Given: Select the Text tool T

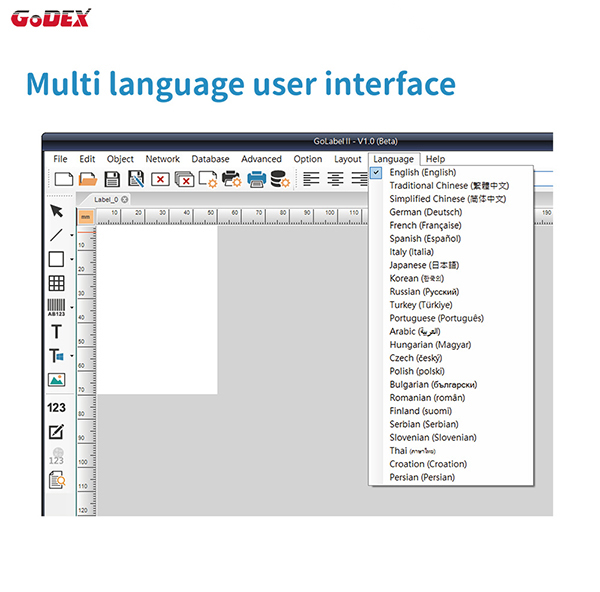Looking at the screenshot, I should tap(56, 331).
